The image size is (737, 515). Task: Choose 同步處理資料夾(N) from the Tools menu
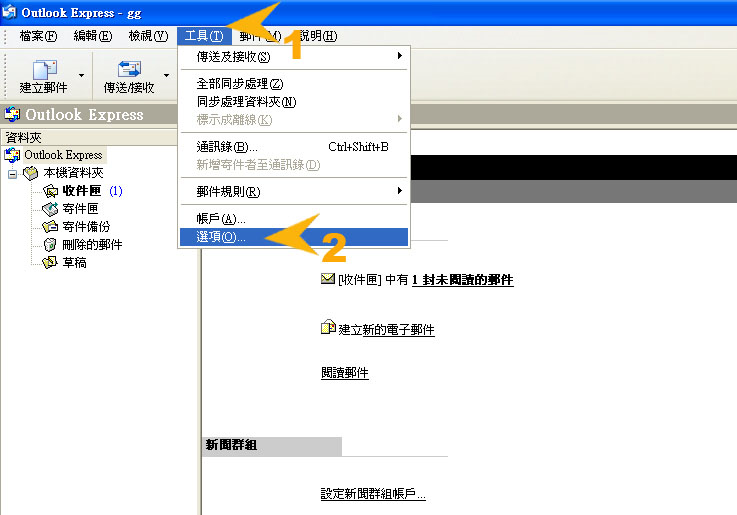294,101
